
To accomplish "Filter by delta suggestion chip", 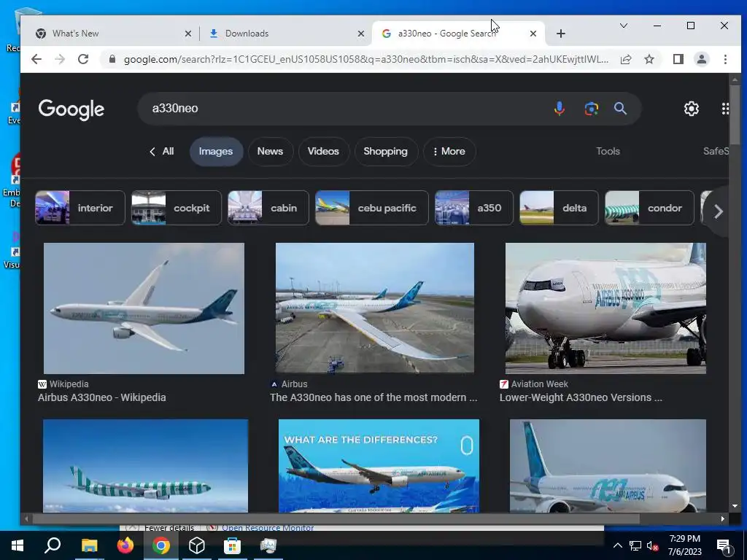I will tap(559, 208).
